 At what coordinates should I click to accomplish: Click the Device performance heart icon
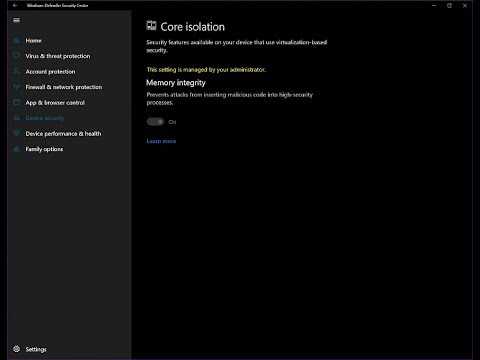(x=16, y=133)
